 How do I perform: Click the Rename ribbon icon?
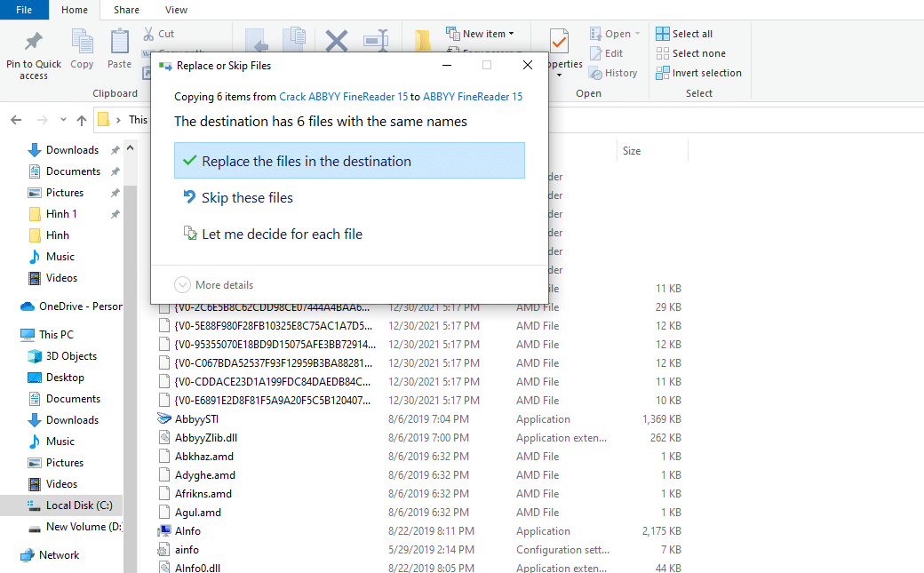[x=375, y=41]
